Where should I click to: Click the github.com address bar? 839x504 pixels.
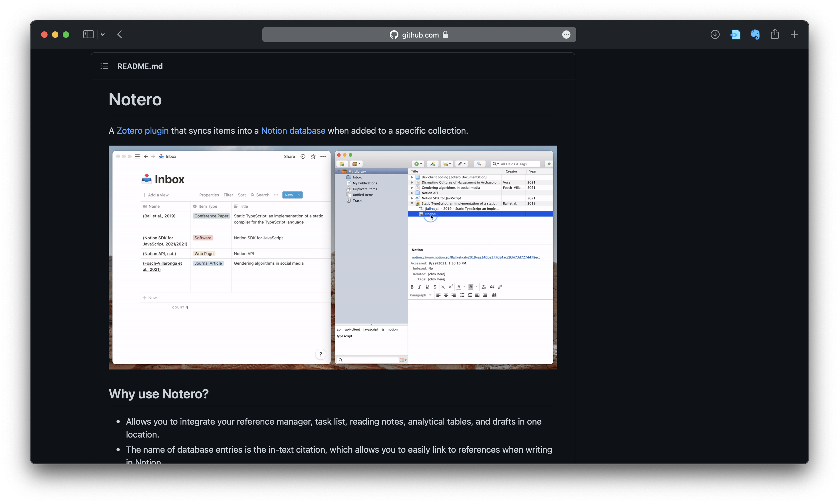(419, 35)
